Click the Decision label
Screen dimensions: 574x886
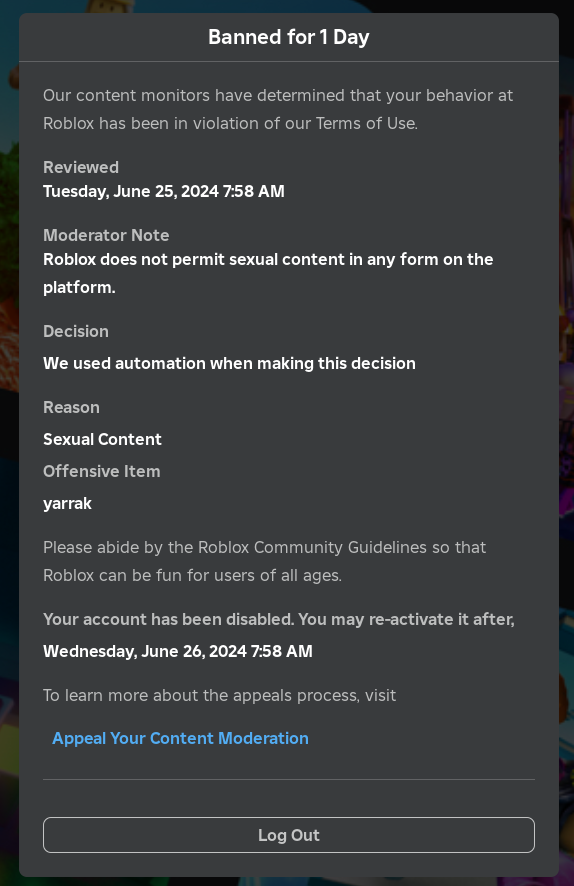click(76, 331)
